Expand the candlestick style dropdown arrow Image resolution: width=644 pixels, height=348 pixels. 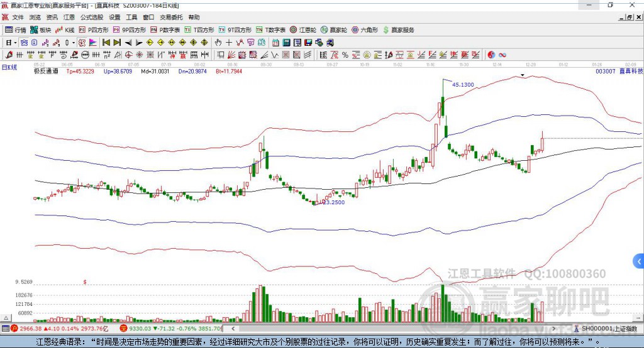(x=74, y=43)
